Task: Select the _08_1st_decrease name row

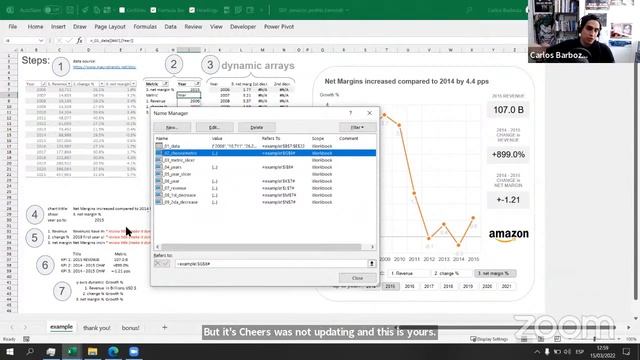Action: [x=265, y=195]
